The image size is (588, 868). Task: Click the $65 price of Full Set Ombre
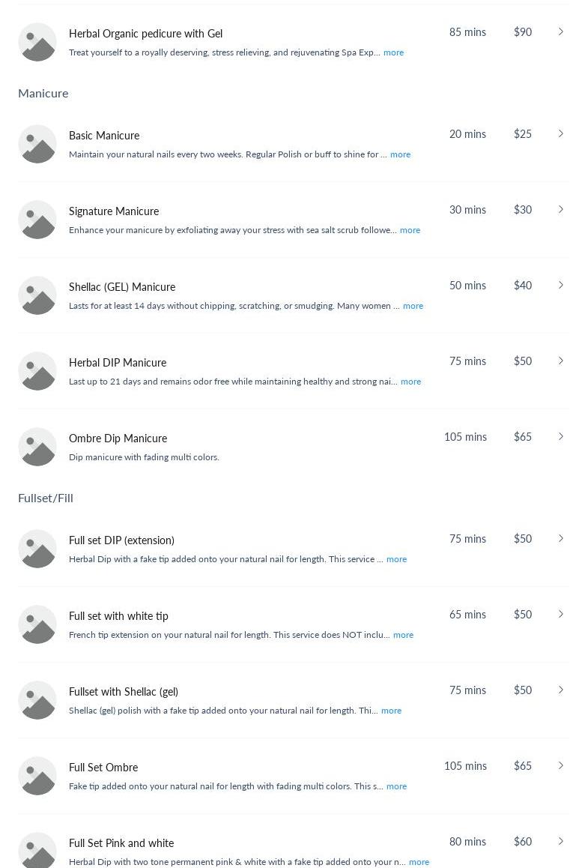coord(523,765)
